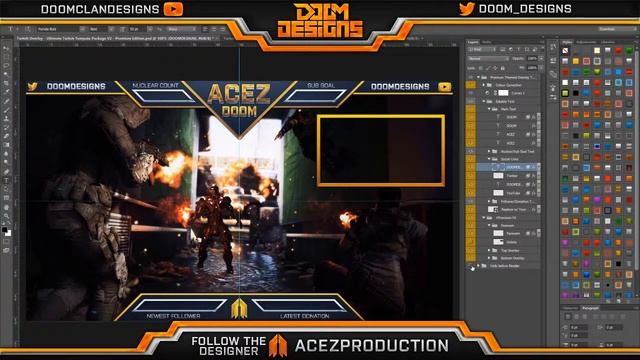Select the Curves 1 adjustment layer
The image size is (640, 360).
coord(507,93)
